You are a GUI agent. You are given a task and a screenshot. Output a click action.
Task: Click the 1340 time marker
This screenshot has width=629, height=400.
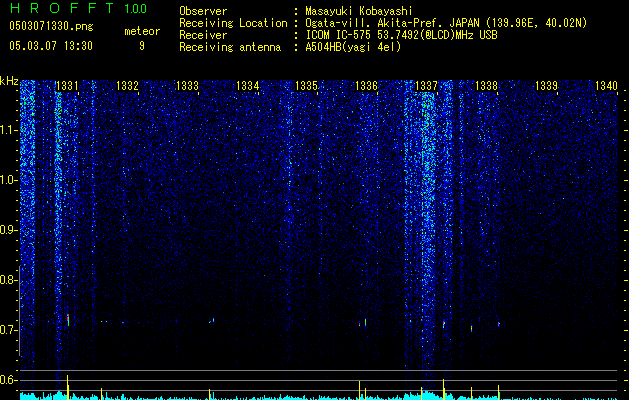point(606,85)
